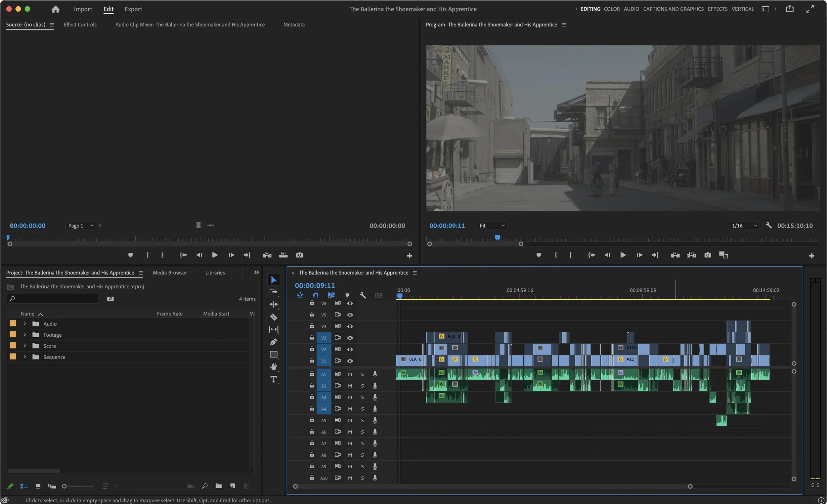
Task: Click the Project panel thumbnail zoom slider
Action: coord(65,486)
